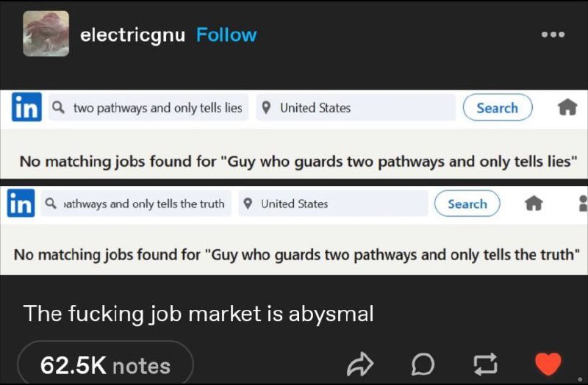The image size is (588, 385).
Task: Open the three-dot post options menu
Action: 552,35
